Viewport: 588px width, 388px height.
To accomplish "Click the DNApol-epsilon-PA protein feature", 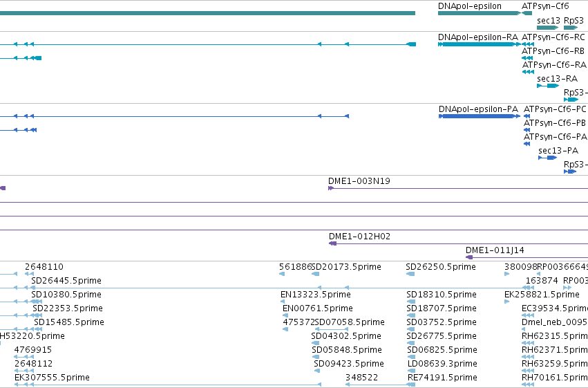I will [480, 116].
